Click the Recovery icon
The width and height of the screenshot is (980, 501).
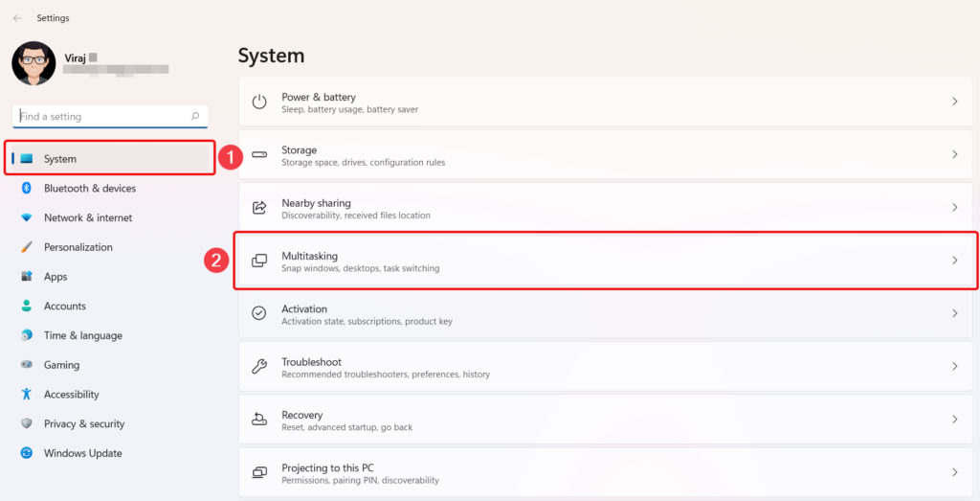(259, 420)
